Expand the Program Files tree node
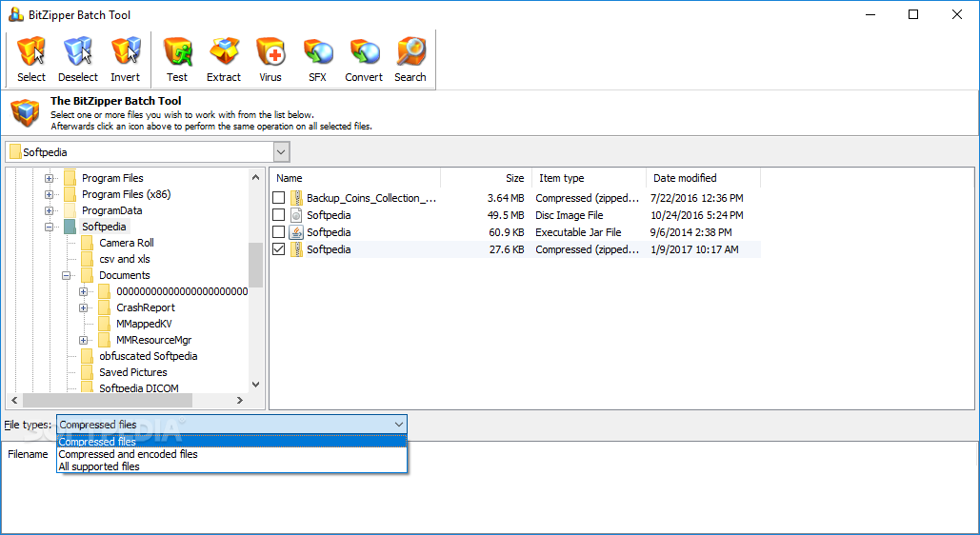 49,178
